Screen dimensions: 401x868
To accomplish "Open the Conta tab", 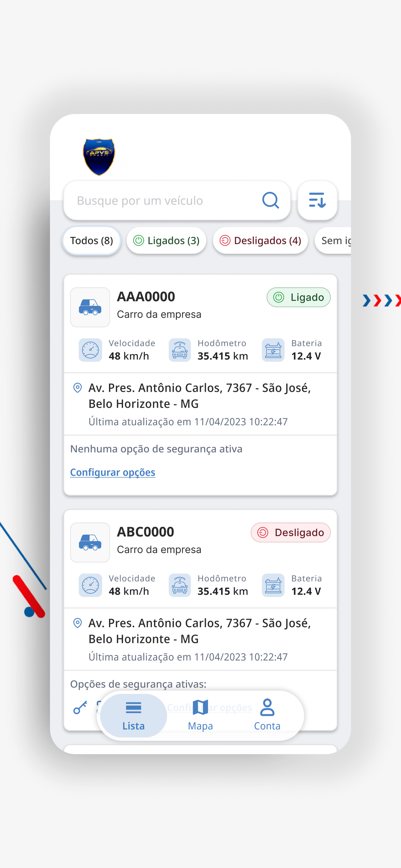I will 267,715.
